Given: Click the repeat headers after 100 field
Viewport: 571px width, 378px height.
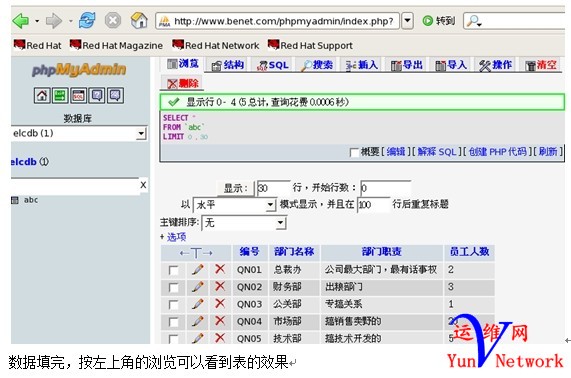Looking at the screenshot, I should pos(373,205).
